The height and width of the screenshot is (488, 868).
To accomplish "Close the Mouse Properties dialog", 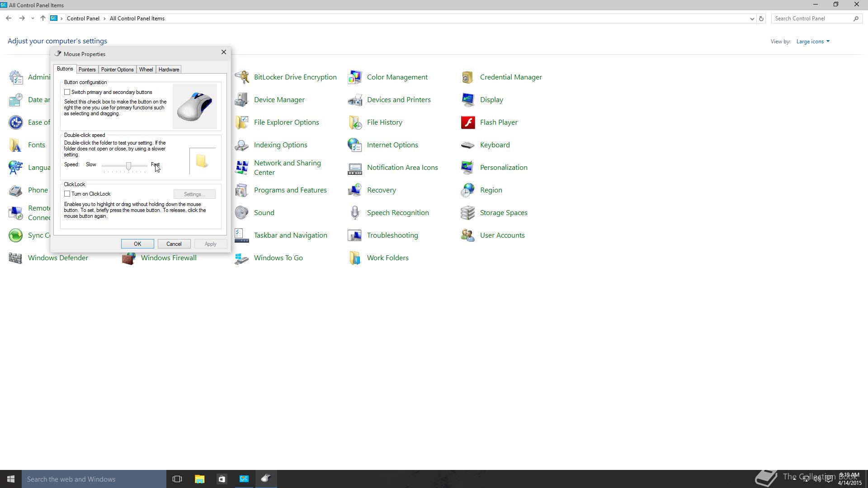I will 223,52.
